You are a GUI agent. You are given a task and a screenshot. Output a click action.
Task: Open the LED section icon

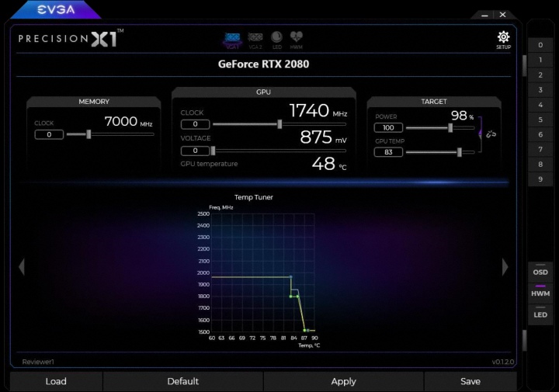(x=276, y=40)
